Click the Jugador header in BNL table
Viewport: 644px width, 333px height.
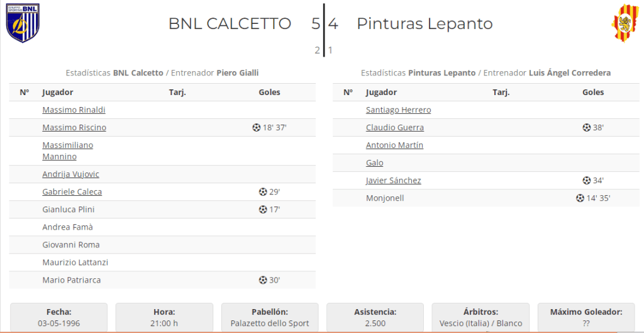click(x=58, y=93)
